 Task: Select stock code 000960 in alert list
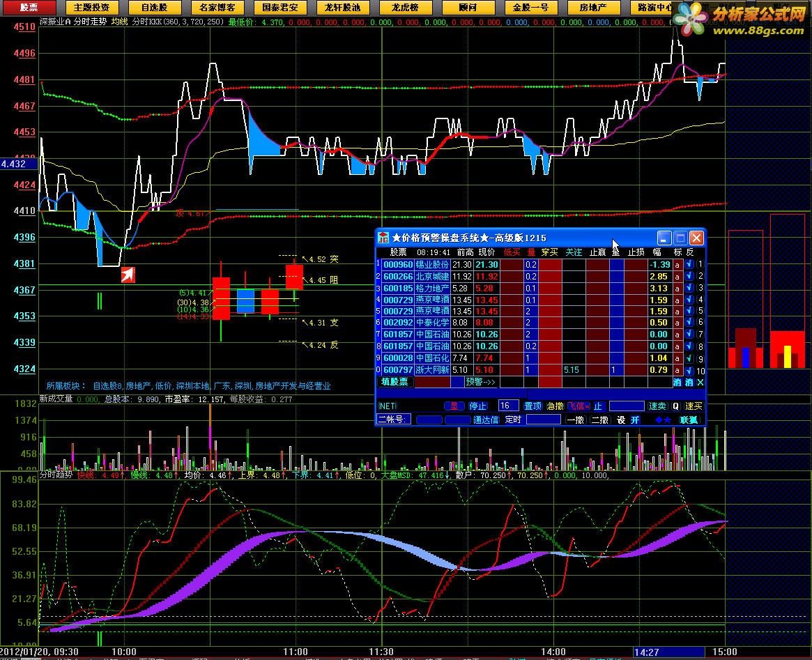(x=398, y=265)
